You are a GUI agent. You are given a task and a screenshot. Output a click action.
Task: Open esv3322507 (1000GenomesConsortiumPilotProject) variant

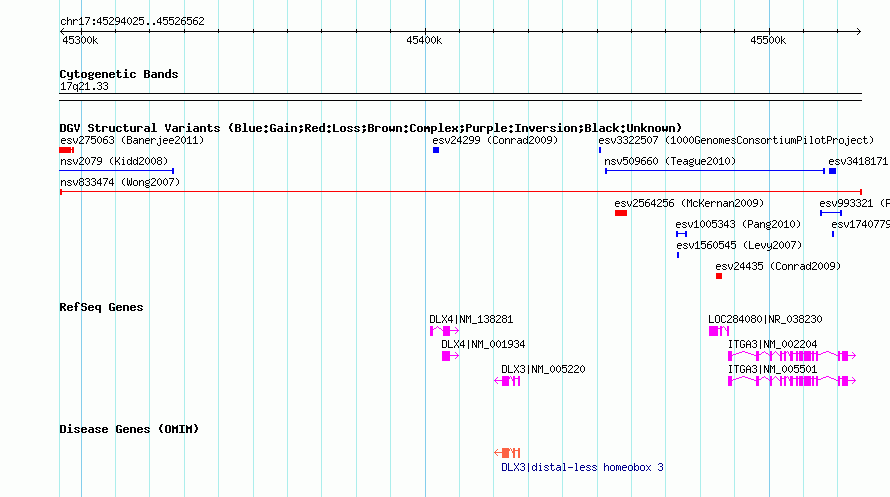point(736,140)
